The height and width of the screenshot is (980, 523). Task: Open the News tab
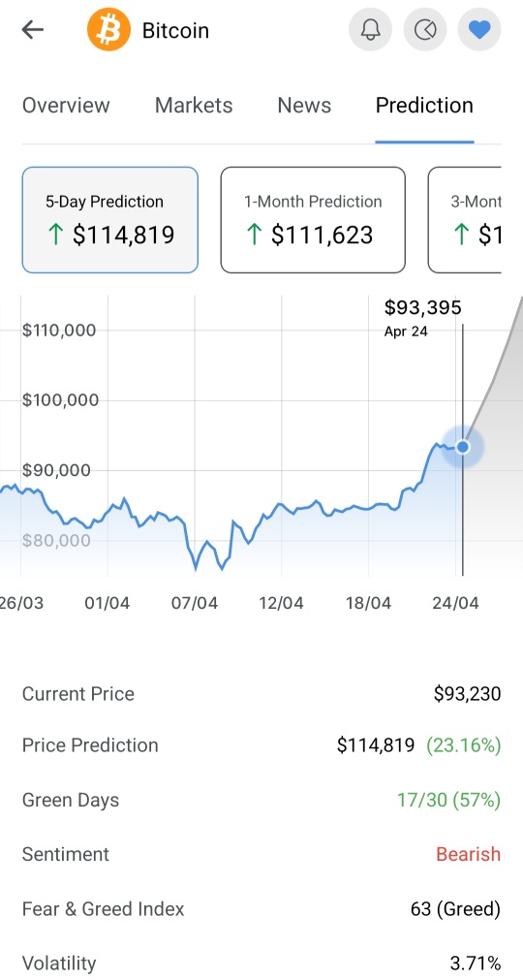pyautogui.click(x=304, y=105)
